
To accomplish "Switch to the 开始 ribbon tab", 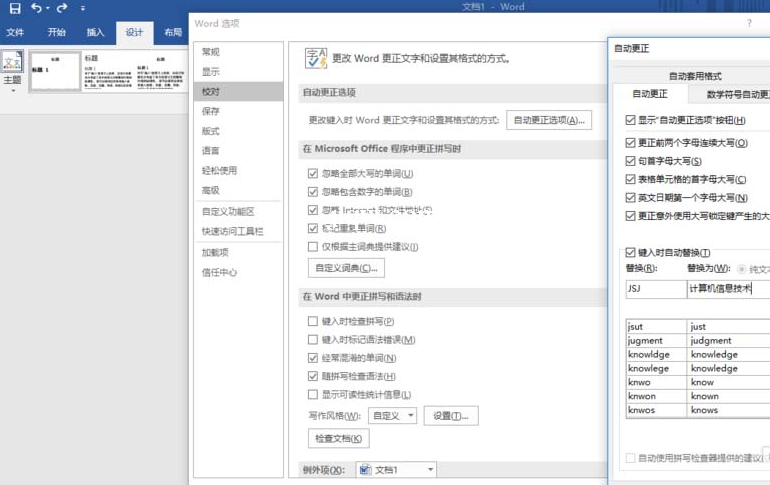I will click(56, 32).
